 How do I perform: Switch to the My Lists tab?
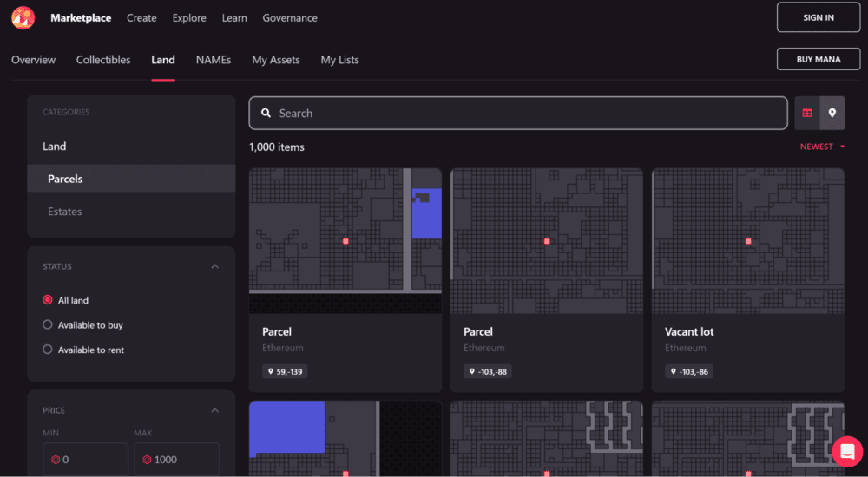(340, 60)
